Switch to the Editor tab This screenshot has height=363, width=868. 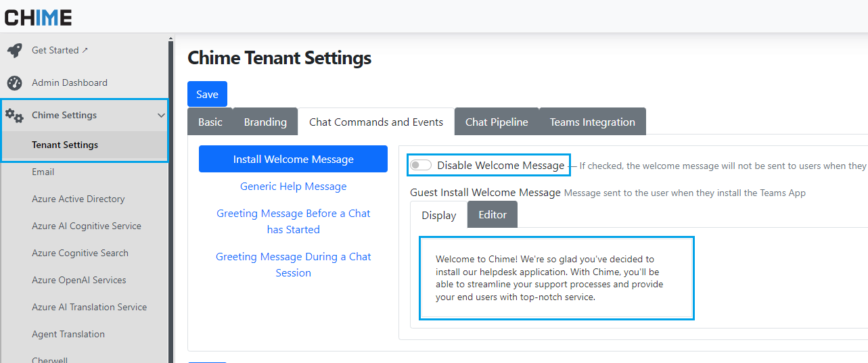click(493, 215)
